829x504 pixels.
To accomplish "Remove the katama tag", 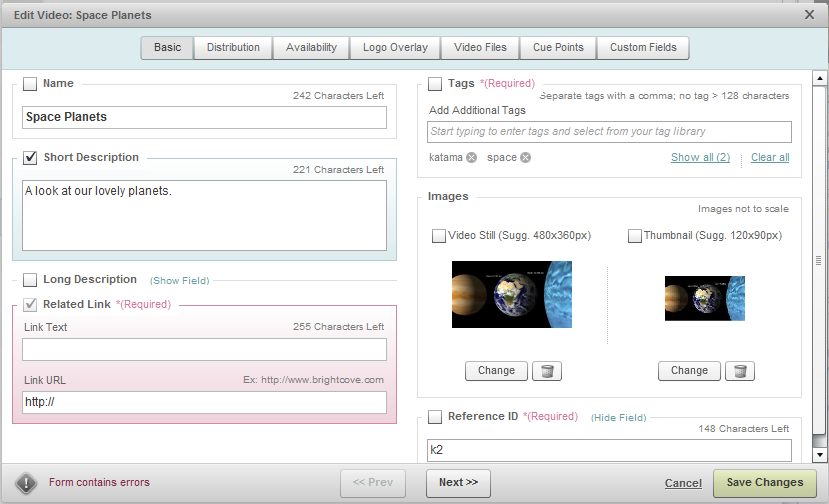I will tap(472, 158).
